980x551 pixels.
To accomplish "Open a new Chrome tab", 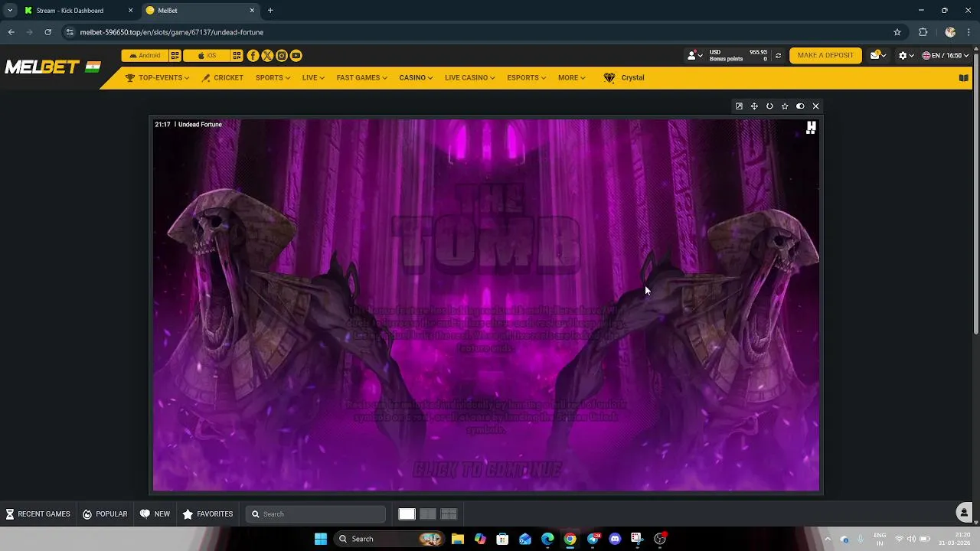I will click(x=270, y=11).
